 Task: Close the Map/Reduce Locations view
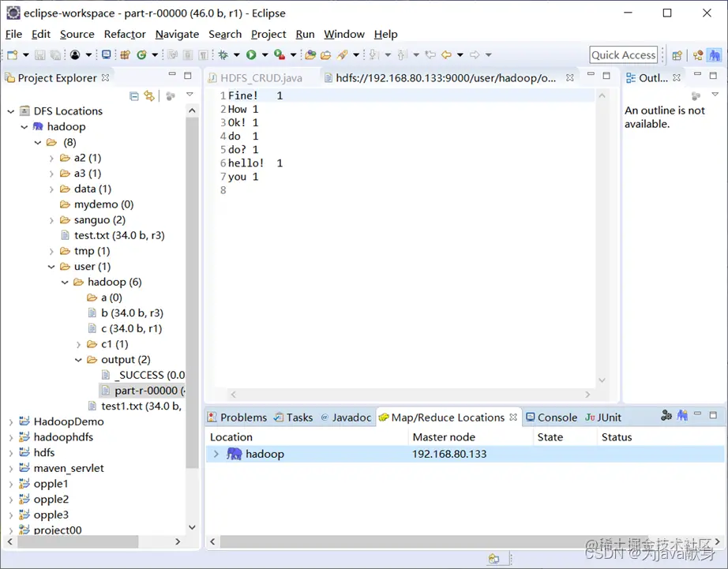click(x=513, y=417)
